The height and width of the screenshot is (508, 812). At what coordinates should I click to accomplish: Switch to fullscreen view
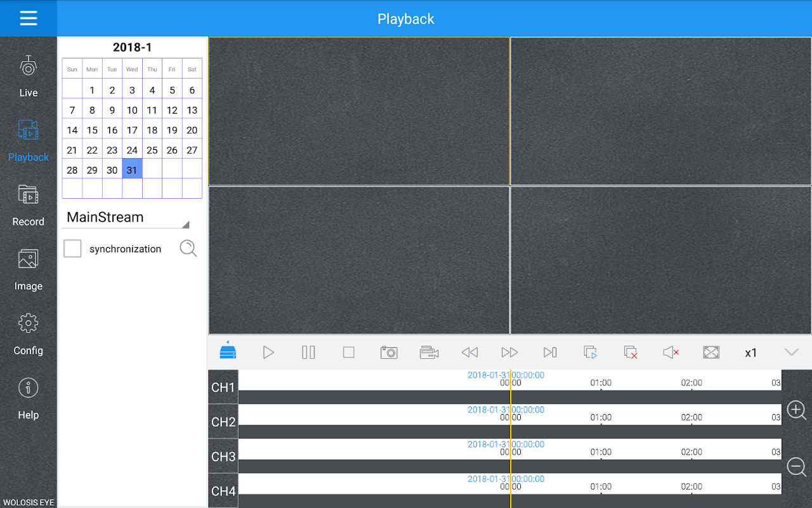click(x=711, y=352)
